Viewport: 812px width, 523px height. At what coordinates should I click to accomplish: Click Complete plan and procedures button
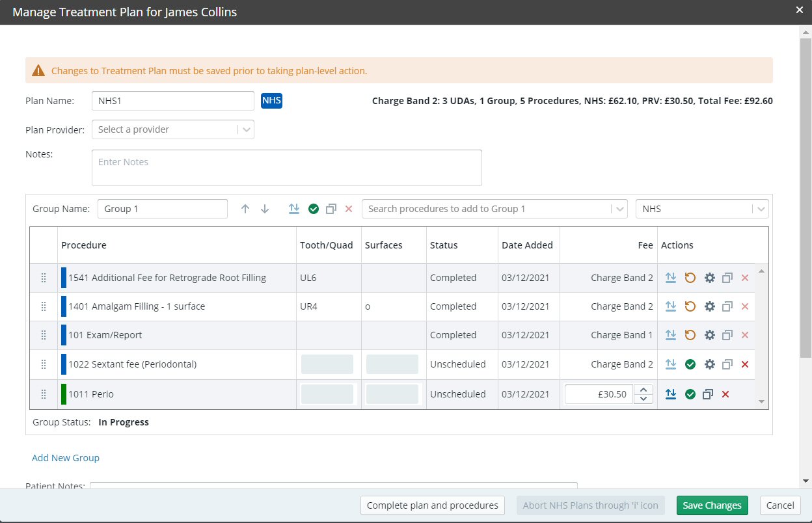433,505
